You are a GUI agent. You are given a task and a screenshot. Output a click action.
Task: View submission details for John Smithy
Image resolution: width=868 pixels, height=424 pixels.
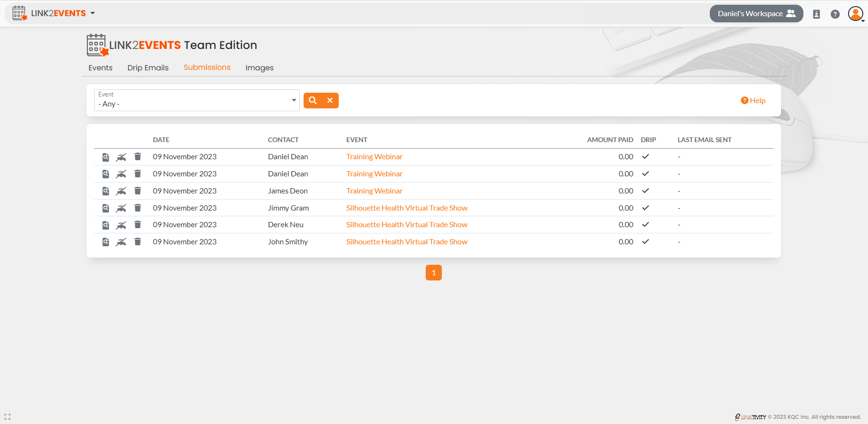tap(106, 242)
